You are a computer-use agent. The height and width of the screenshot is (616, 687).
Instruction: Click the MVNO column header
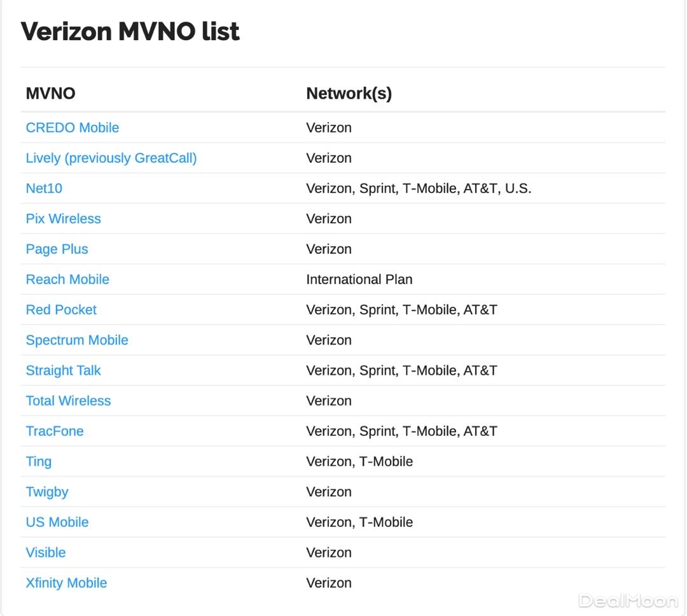(x=50, y=94)
